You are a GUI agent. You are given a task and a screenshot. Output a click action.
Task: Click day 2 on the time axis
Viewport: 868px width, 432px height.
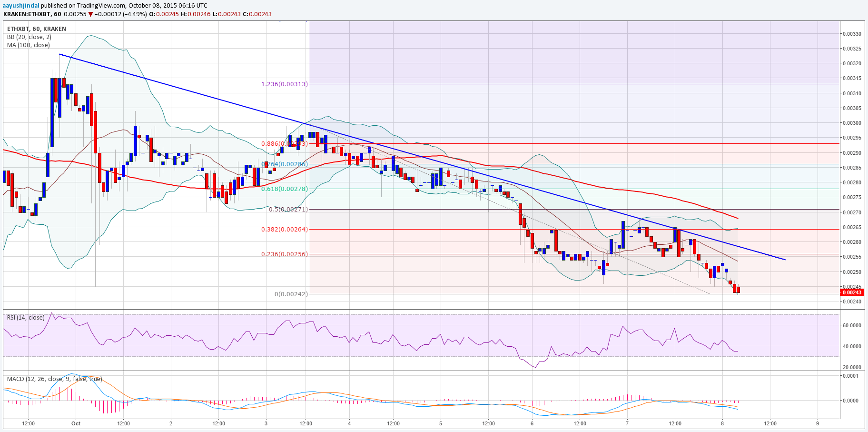coord(171,423)
